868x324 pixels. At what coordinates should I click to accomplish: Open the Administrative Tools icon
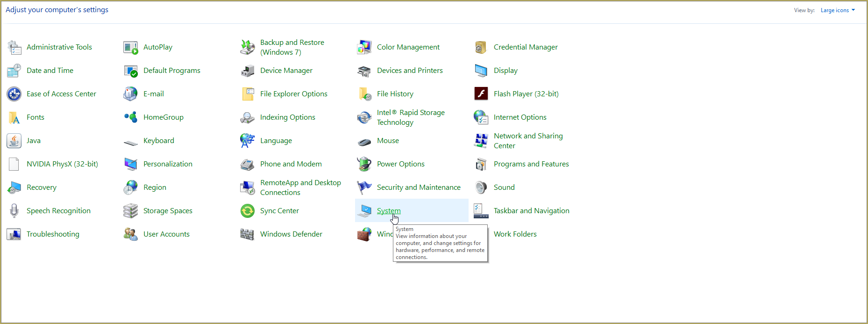tap(14, 47)
